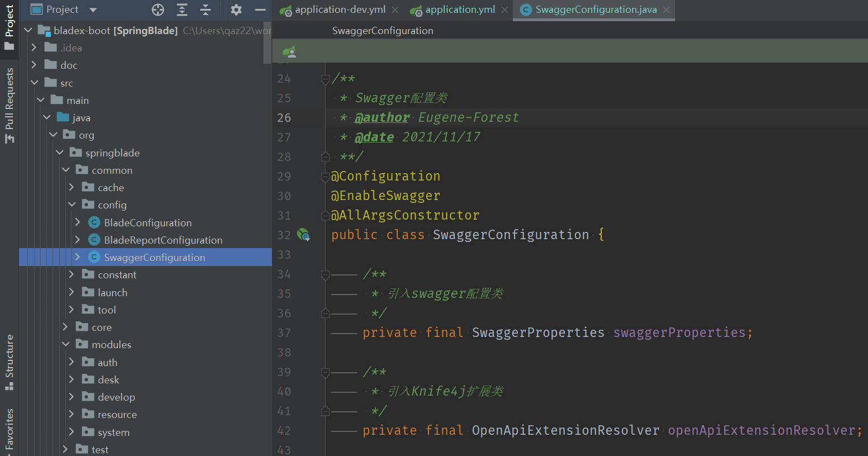Click the SwaggerConfiguration class icon in tree
This screenshot has height=456, width=868.
point(95,257)
